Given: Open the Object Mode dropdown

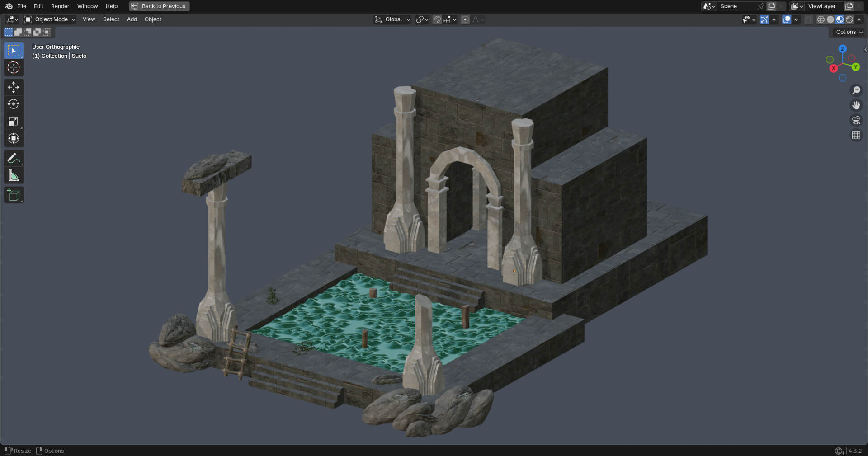Looking at the screenshot, I should click(x=50, y=19).
